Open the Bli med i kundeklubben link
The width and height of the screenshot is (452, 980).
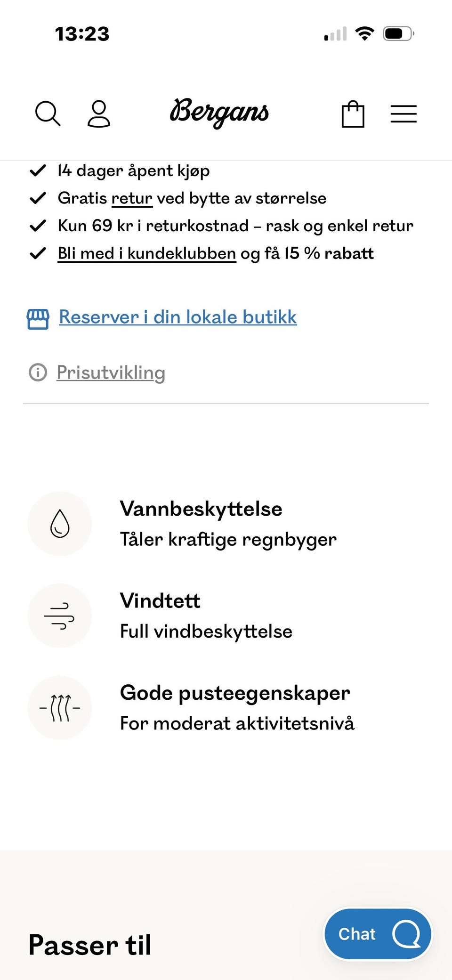point(146,253)
